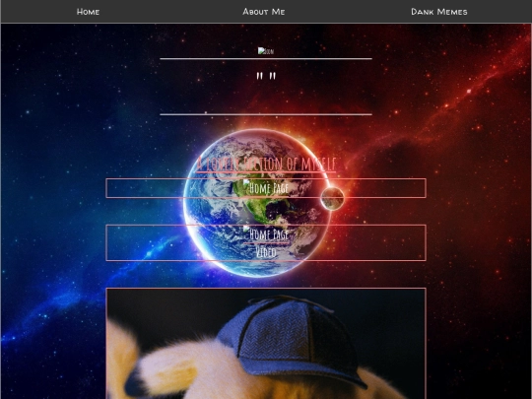Click the empty quotation marks text
This screenshot has height=399, width=532.
click(x=266, y=76)
